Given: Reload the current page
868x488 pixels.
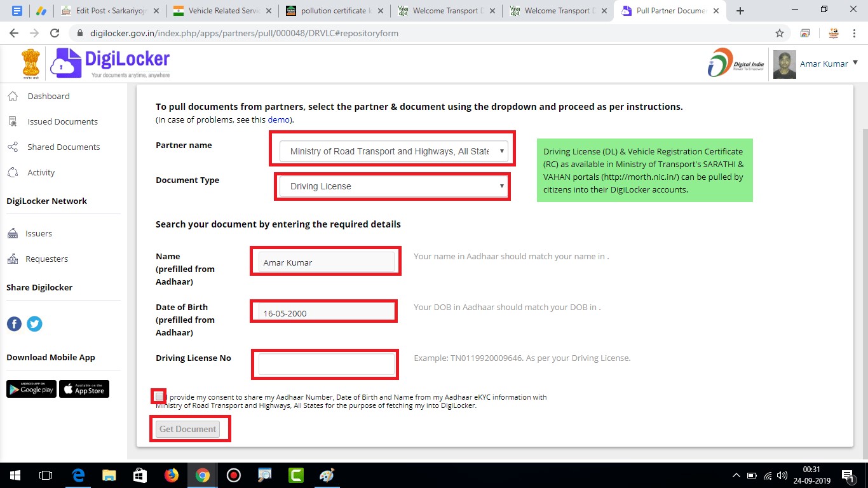Looking at the screenshot, I should pos(55,33).
